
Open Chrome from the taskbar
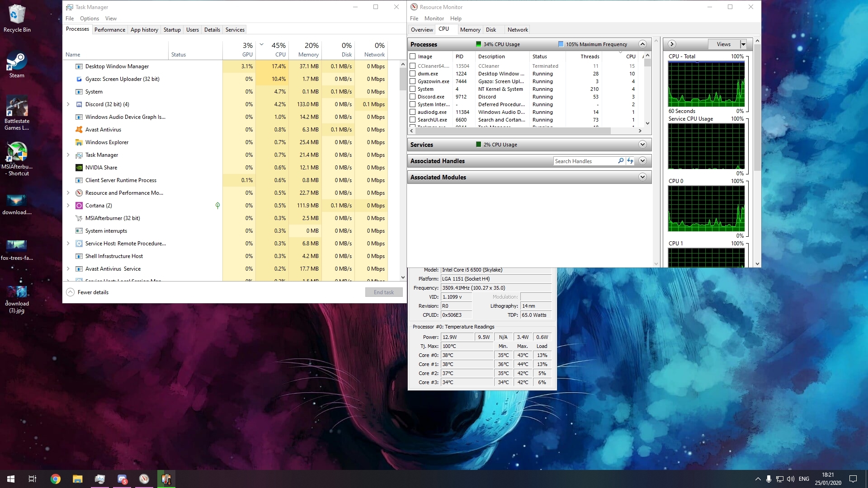pos(56,479)
